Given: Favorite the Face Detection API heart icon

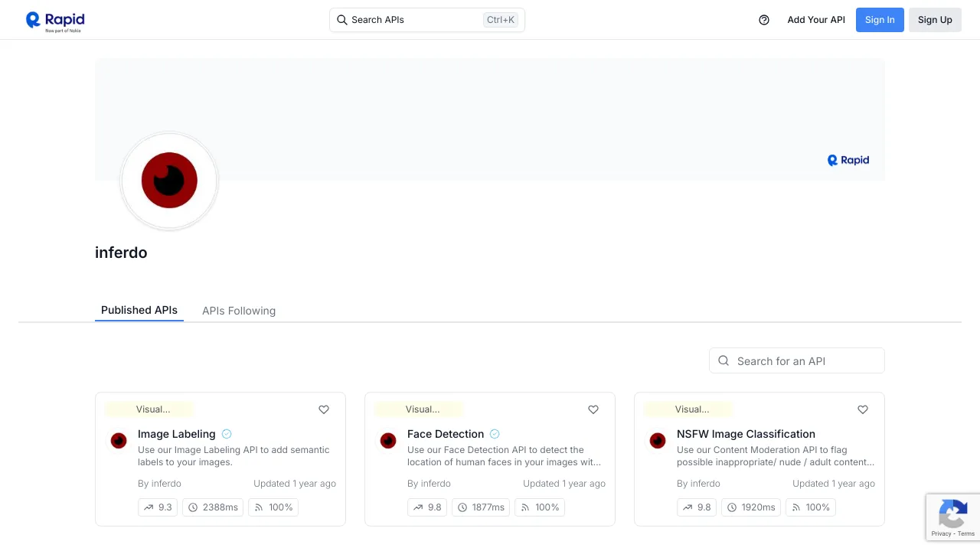Looking at the screenshot, I should click(x=593, y=409).
